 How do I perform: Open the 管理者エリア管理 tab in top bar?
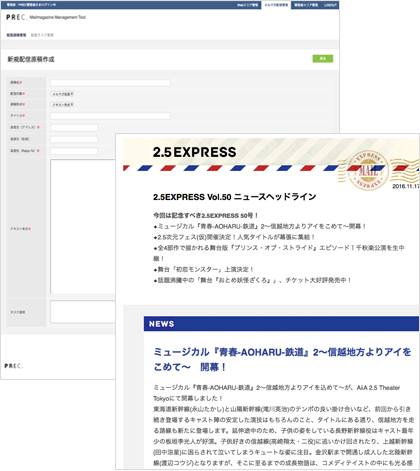[306, 5]
